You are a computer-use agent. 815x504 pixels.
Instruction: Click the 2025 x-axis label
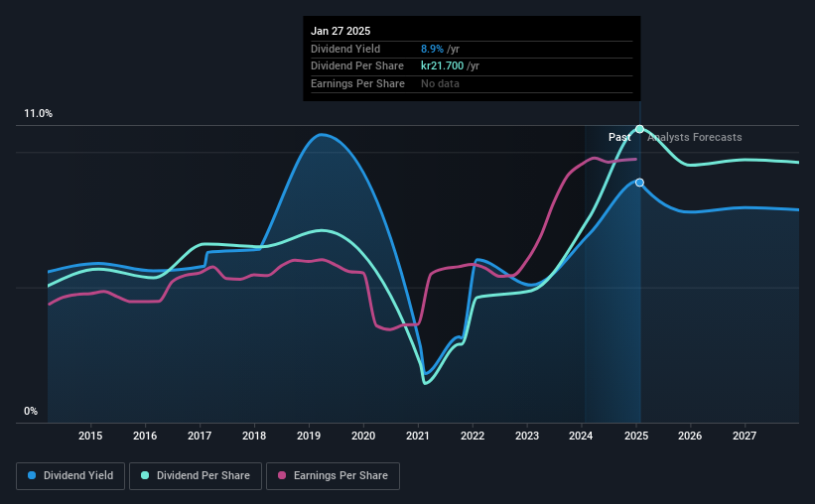coord(636,436)
